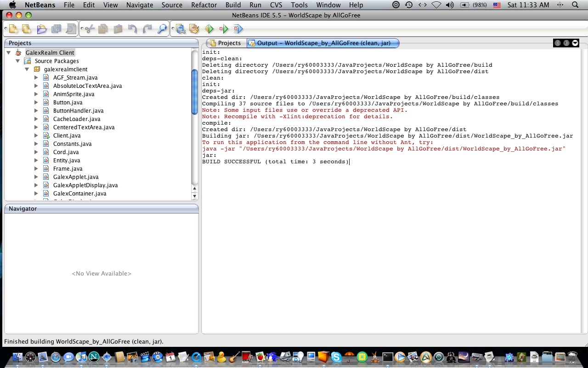
Task: Click the New Project toolbar icon
Action: click(x=27, y=29)
